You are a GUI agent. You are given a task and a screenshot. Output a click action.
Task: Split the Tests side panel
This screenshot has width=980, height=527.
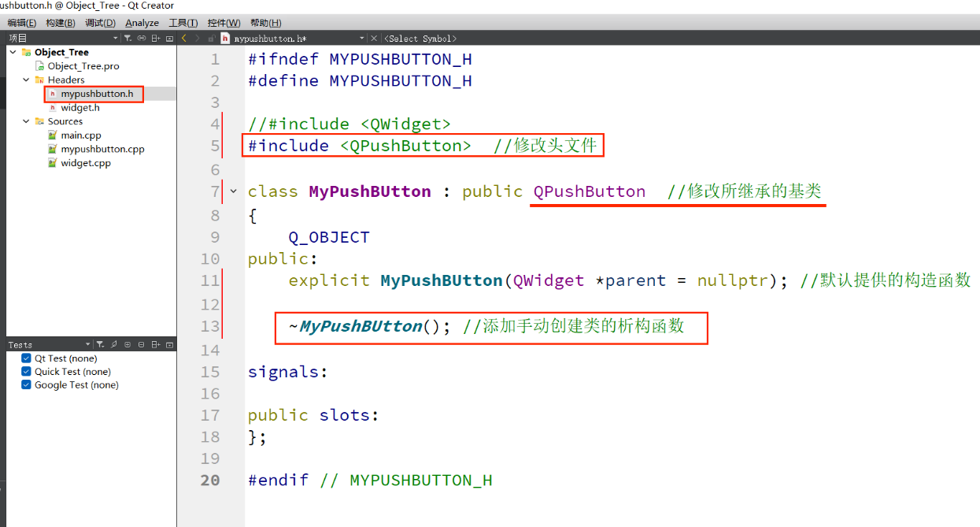pos(156,345)
